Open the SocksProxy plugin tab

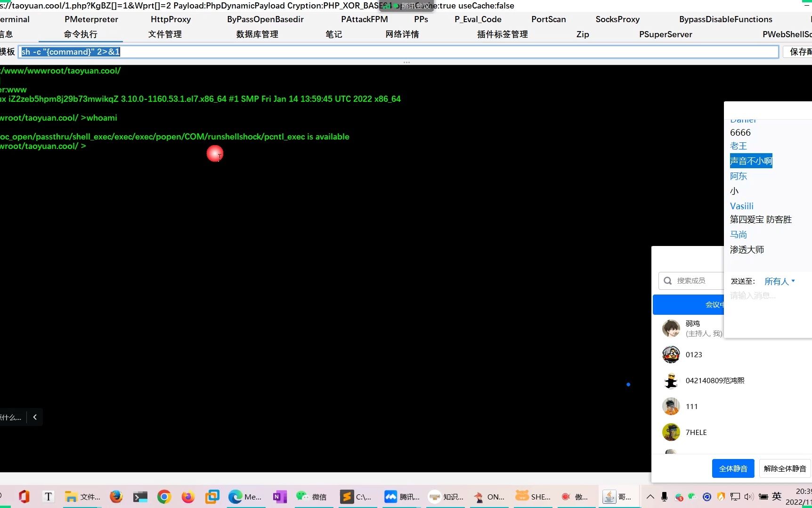[617, 19]
